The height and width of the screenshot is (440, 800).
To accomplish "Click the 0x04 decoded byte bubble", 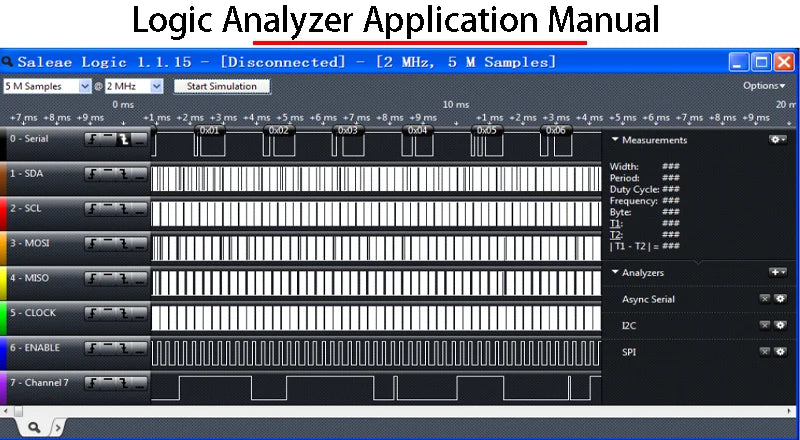I will tap(417, 130).
